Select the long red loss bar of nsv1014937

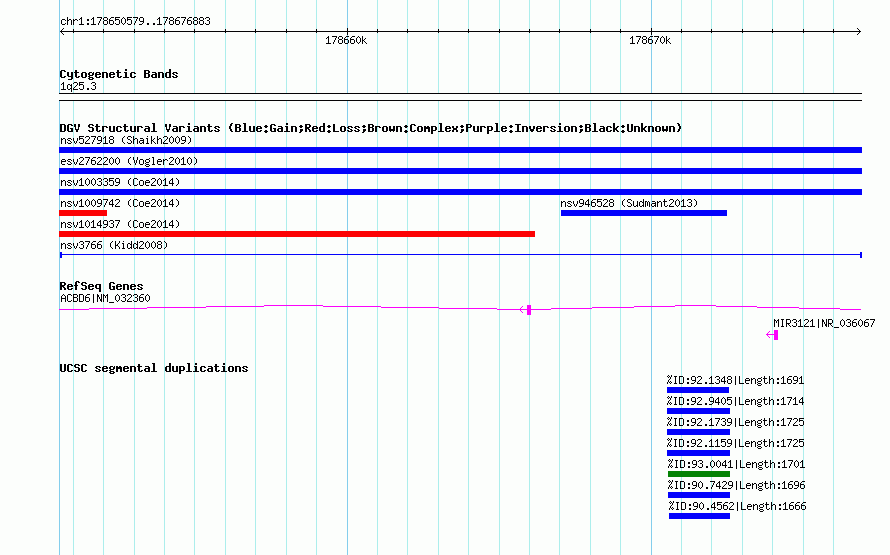click(x=297, y=234)
